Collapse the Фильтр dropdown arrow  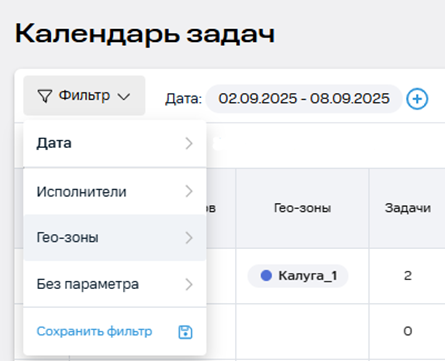point(124,97)
